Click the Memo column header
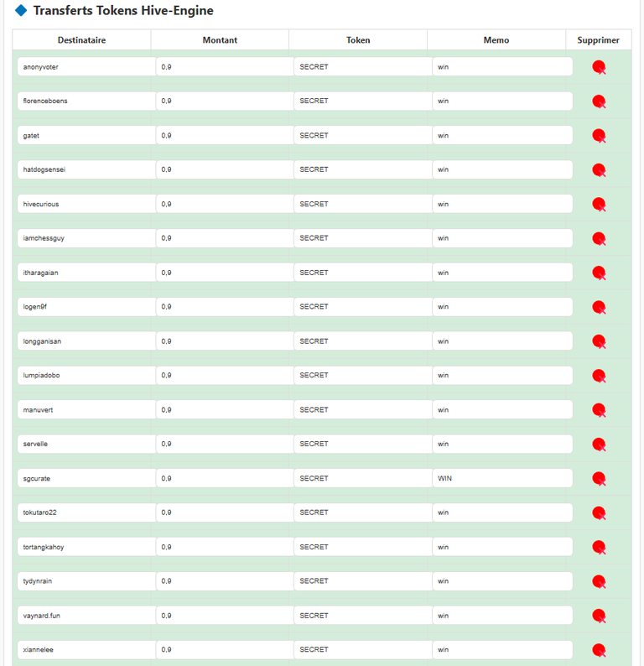Image resolution: width=644 pixels, height=666 pixels. (496, 40)
